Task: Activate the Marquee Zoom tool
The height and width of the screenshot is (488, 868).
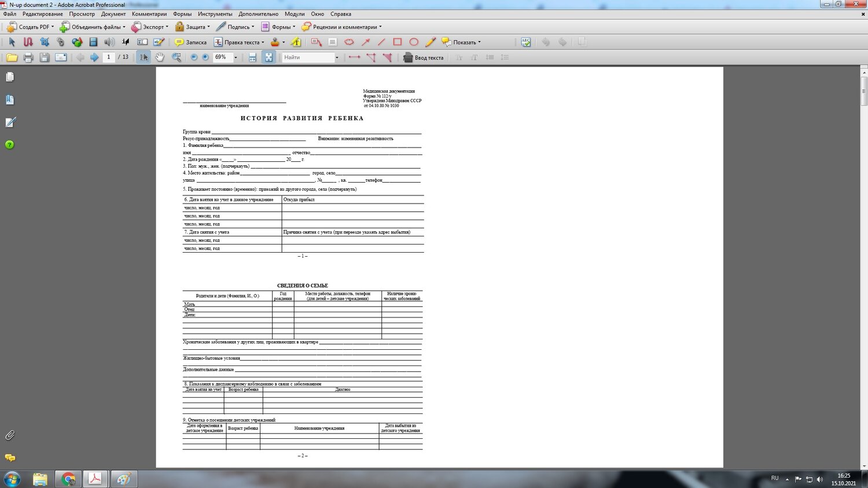Action: 176,57
